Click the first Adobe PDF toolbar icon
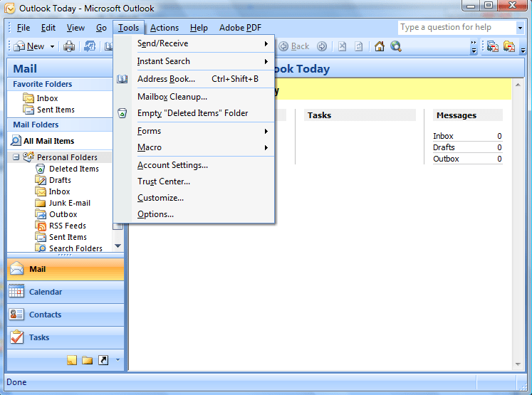Screen dimensions: 532x395 [x=493, y=46]
